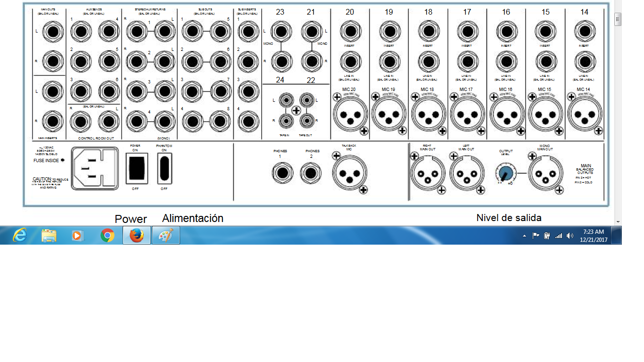Switch to the Paint taskbar window
The width and height of the screenshot is (644, 362).
click(x=165, y=235)
